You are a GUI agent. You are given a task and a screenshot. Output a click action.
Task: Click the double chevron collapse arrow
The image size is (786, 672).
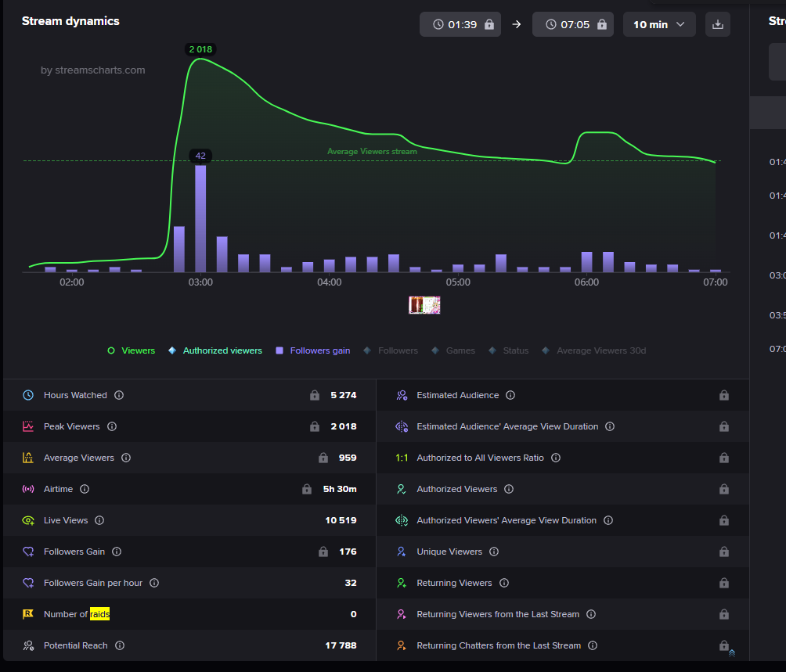coord(731,652)
